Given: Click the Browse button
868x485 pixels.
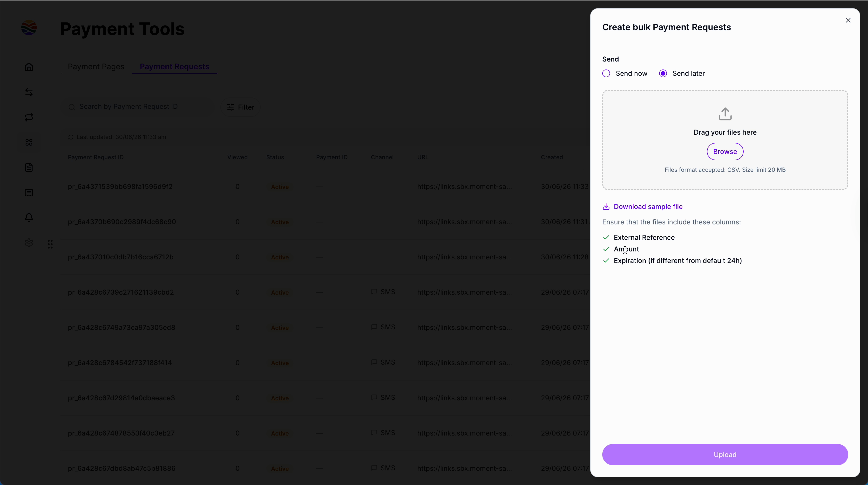Looking at the screenshot, I should [725, 152].
